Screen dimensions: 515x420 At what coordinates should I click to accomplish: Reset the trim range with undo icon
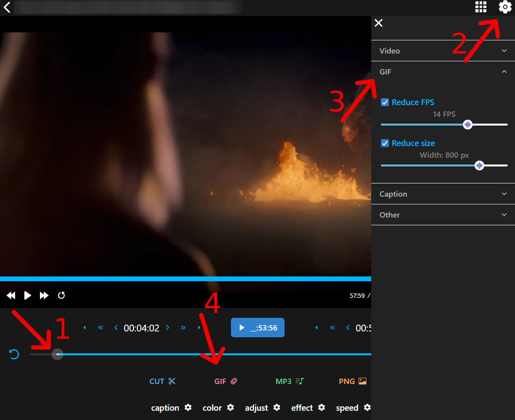(14, 354)
